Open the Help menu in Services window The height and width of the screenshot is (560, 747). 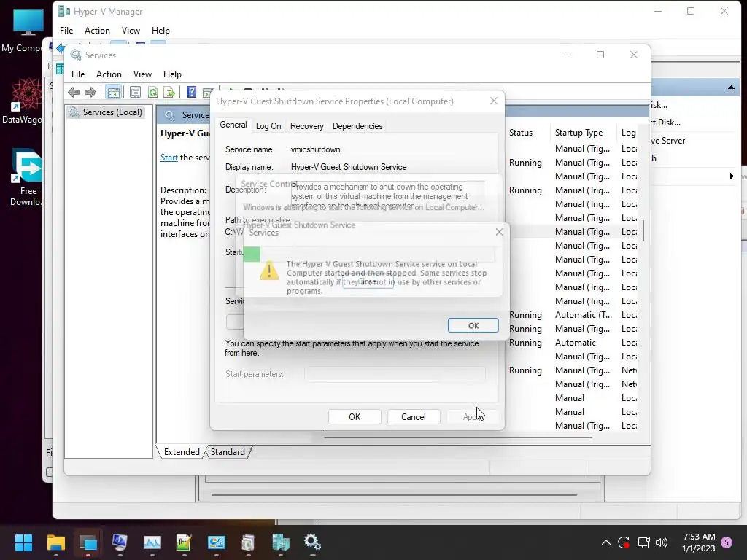coord(172,74)
